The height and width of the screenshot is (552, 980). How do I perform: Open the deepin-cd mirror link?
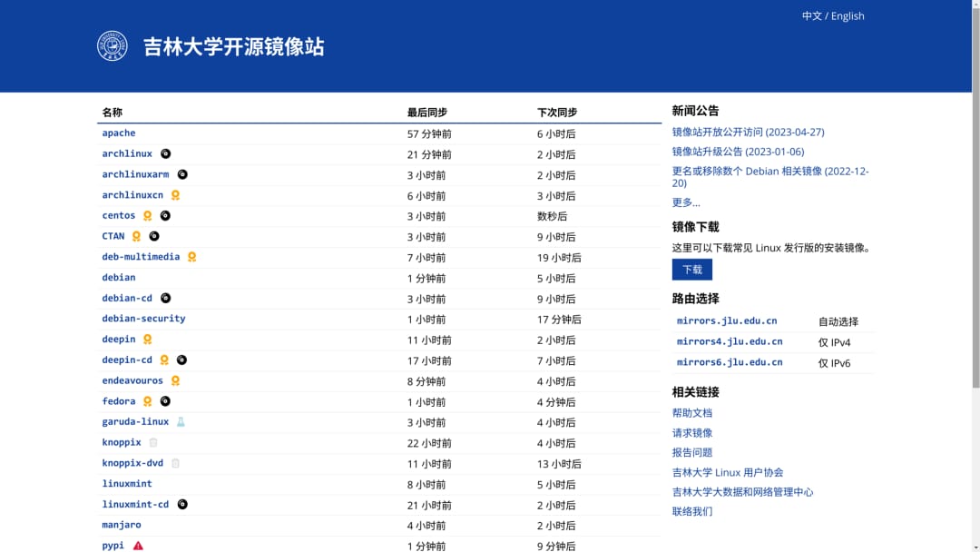tap(127, 360)
